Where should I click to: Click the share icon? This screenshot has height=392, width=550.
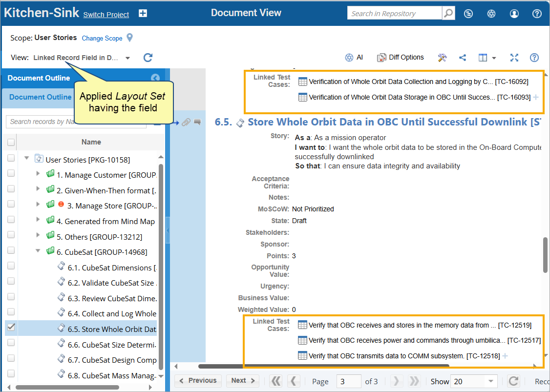(x=463, y=58)
